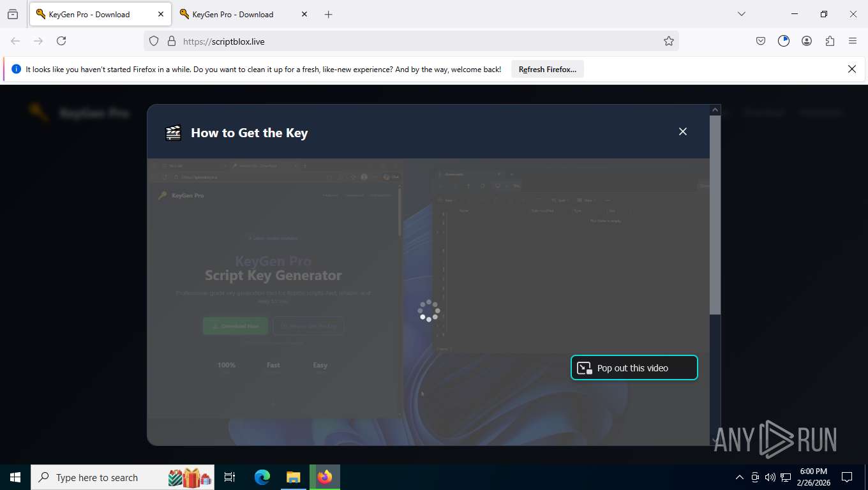
Task: Go back to previous page
Action: (15, 41)
